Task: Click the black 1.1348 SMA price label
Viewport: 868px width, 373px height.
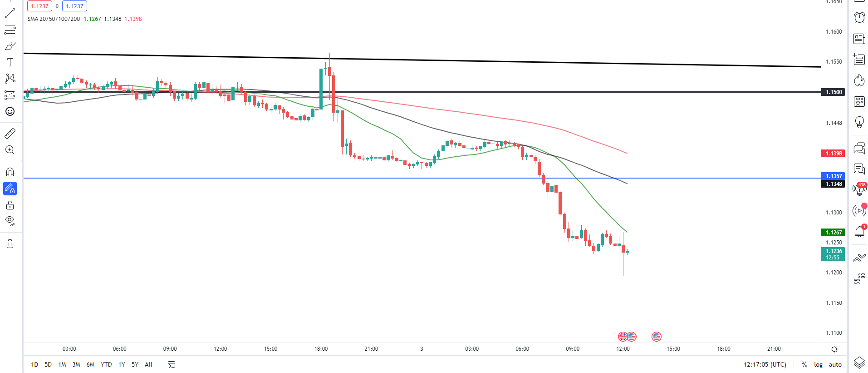Action: [834, 184]
